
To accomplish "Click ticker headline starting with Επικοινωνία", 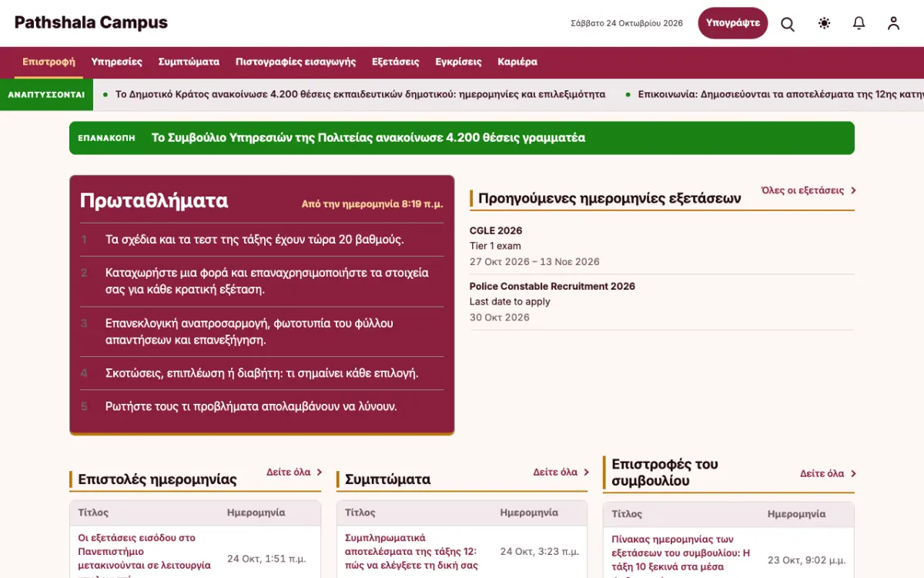I will (781, 95).
